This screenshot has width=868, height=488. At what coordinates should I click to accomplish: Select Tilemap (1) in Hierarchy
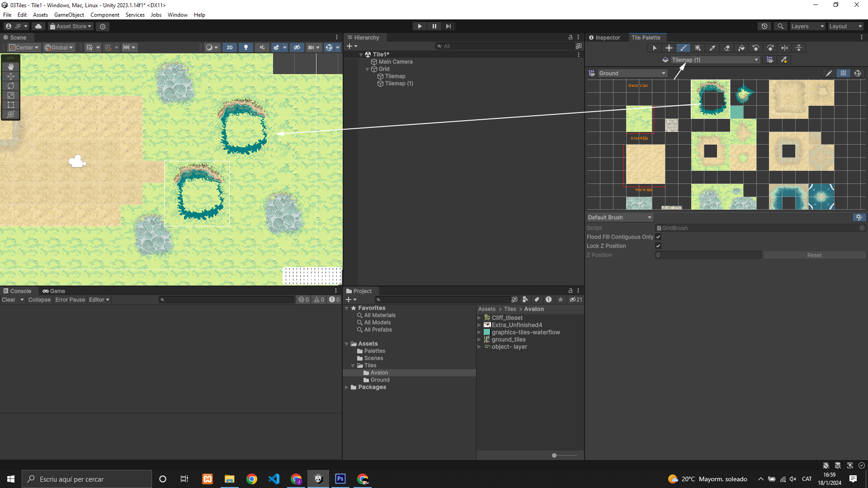point(399,84)
